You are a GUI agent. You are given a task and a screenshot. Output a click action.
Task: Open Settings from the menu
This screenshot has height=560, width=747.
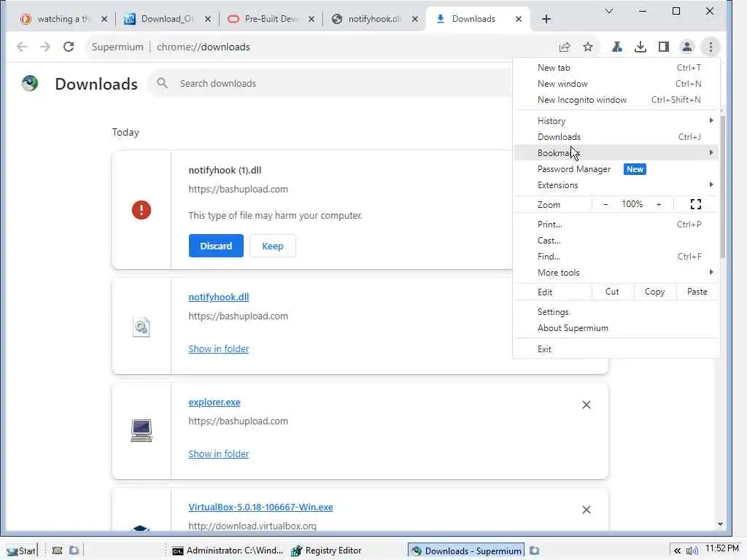[x=616, y=312]
